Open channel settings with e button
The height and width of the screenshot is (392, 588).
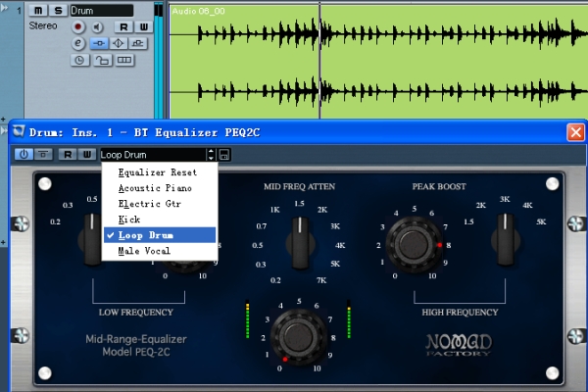click(78, 43)
